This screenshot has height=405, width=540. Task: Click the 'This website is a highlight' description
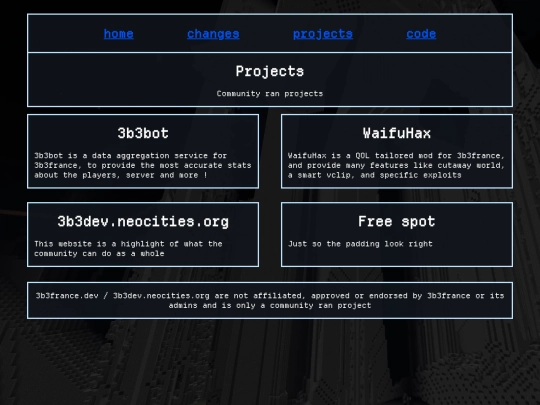128,249
